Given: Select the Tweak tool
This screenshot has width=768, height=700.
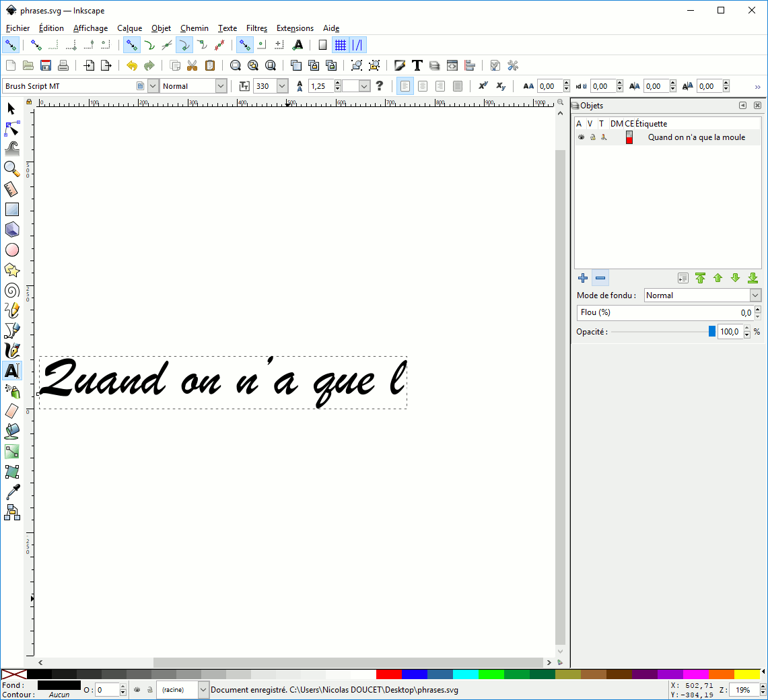Looking at the screenshot, I should pos(11,149).
